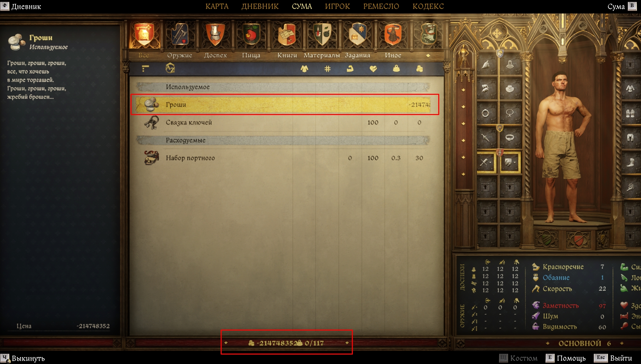
Task: Open the Задания quest items category icon
Action: click(358, 34)
